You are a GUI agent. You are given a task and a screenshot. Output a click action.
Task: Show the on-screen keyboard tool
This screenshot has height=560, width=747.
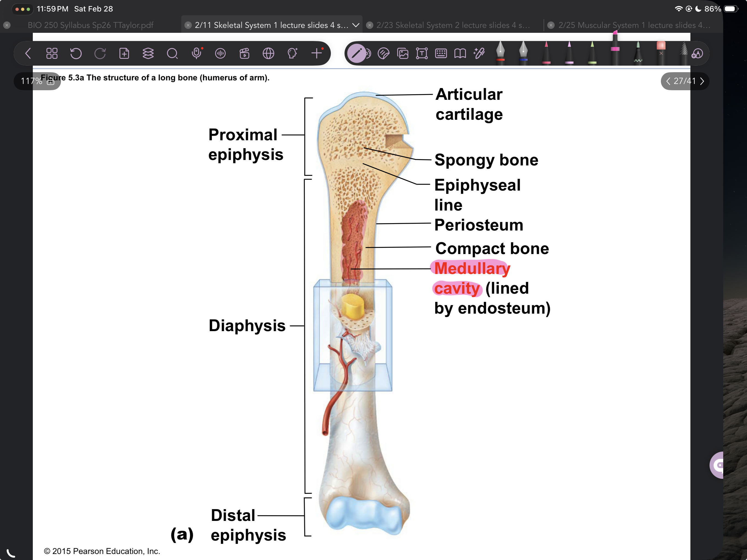(x=441, y=53)
